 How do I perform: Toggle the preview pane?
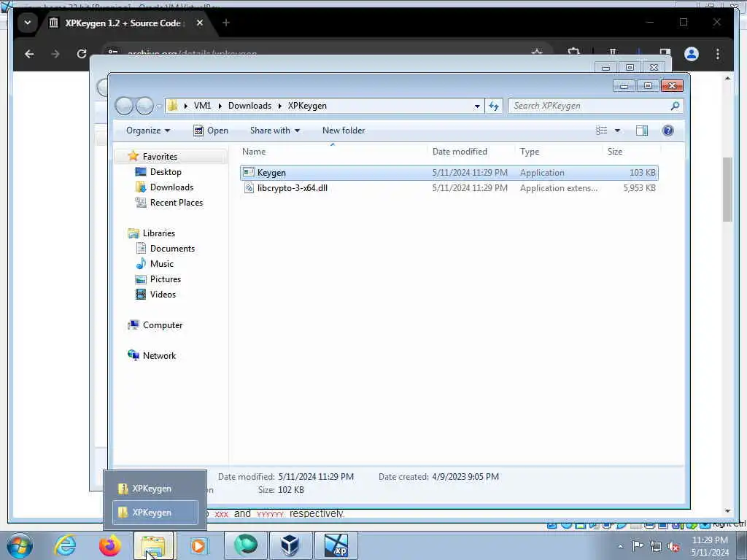tap(642, 131)
